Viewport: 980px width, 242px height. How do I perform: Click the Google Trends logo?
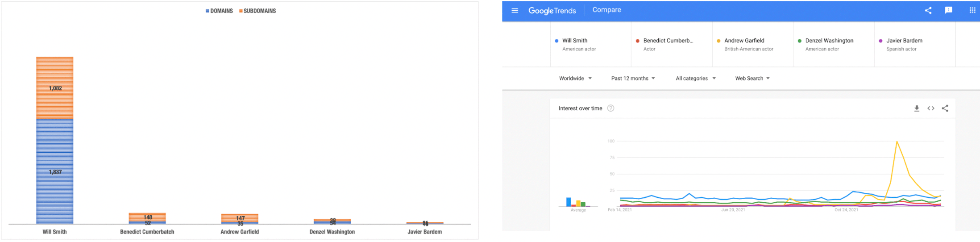(x=552, y=11)
